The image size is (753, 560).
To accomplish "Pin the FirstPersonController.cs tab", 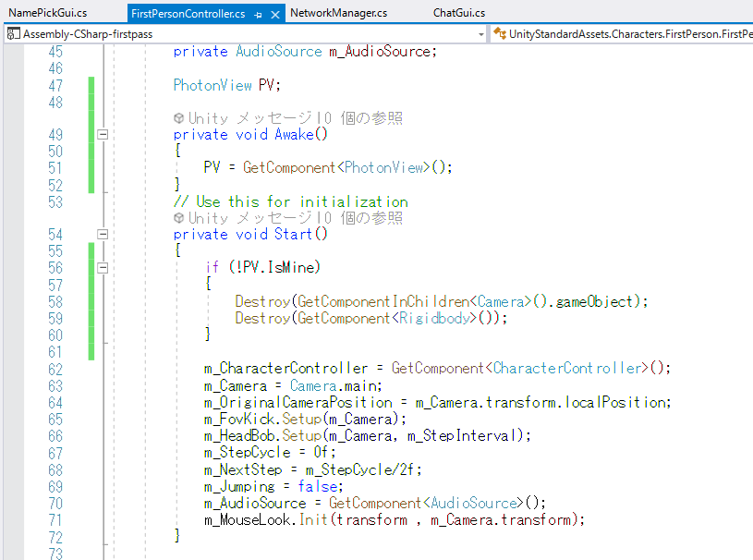I will [x=259, y=14].
